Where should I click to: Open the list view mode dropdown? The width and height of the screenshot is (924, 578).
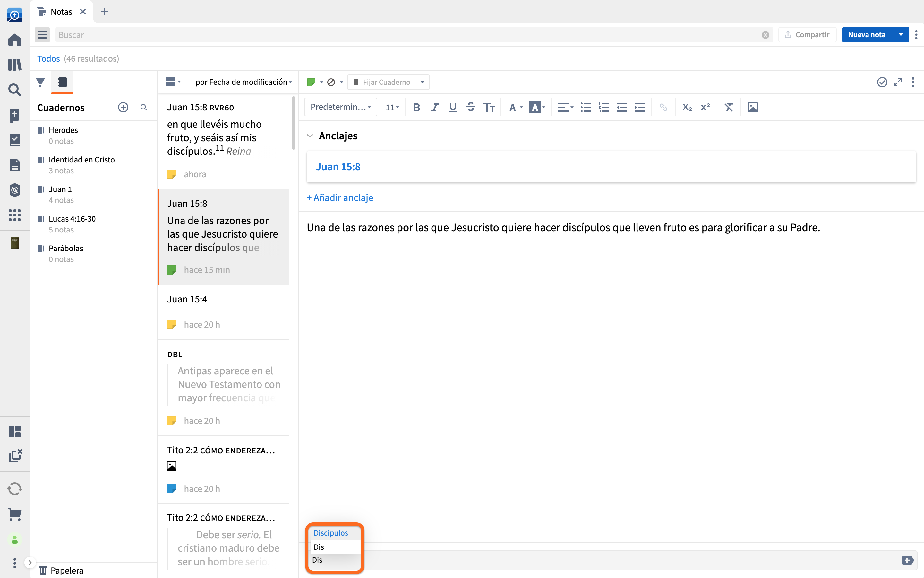pos(173,82)
